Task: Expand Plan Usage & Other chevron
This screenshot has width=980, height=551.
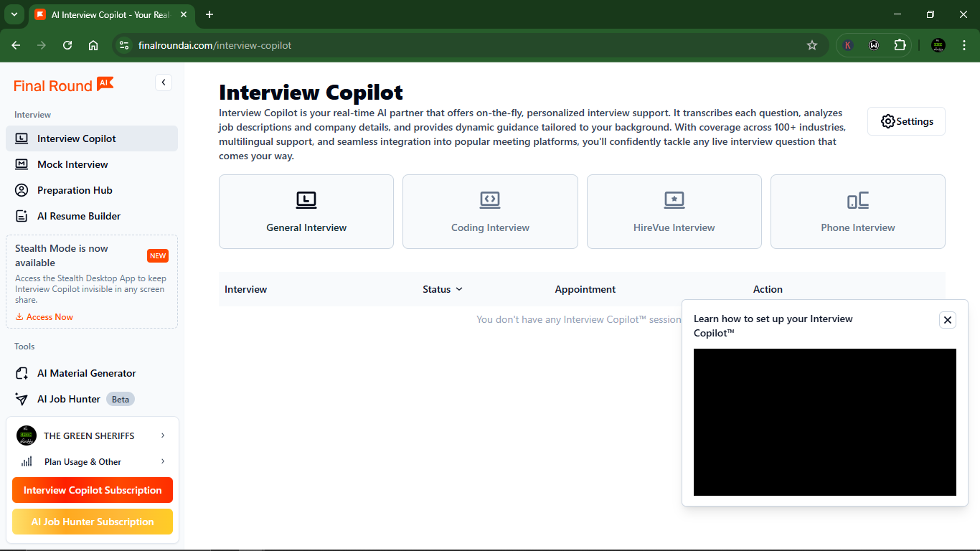Action: [163, 461]
